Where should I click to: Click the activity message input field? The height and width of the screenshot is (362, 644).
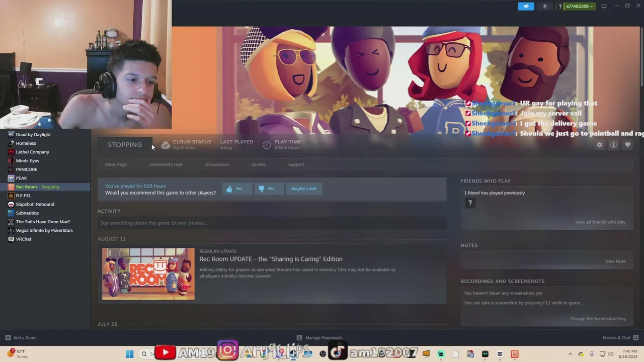[x=272, y=223]
